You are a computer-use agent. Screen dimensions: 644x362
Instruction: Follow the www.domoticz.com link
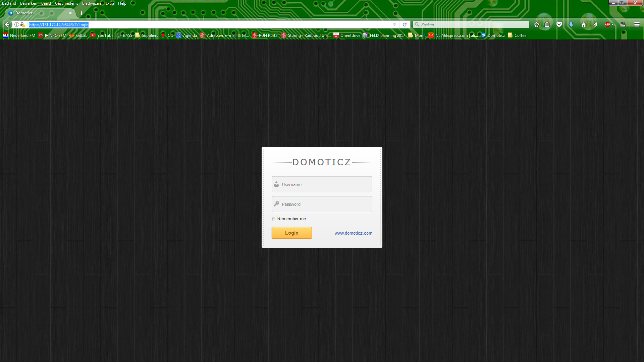point(353,233)
